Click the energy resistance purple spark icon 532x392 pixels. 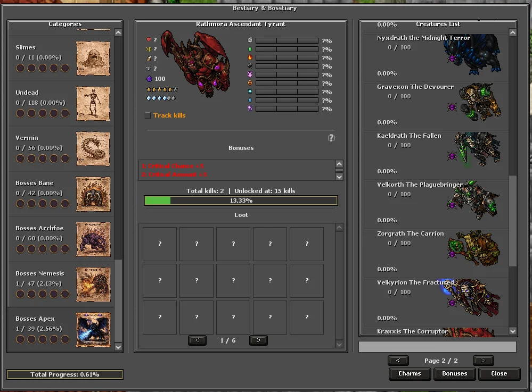(250, 74)
